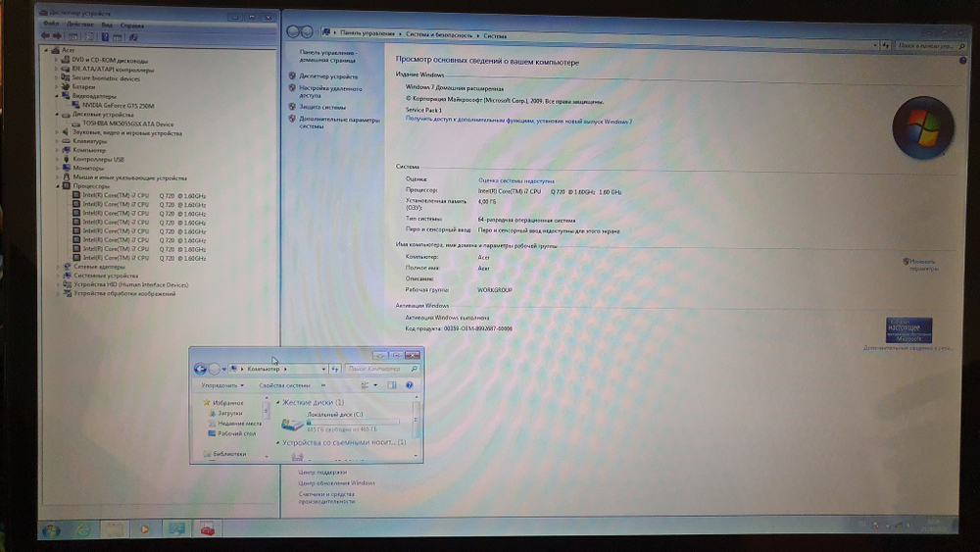Click Forward button in the Компьютер explorer window
Screen dimensions: 980x552
[x=214, y=369]
